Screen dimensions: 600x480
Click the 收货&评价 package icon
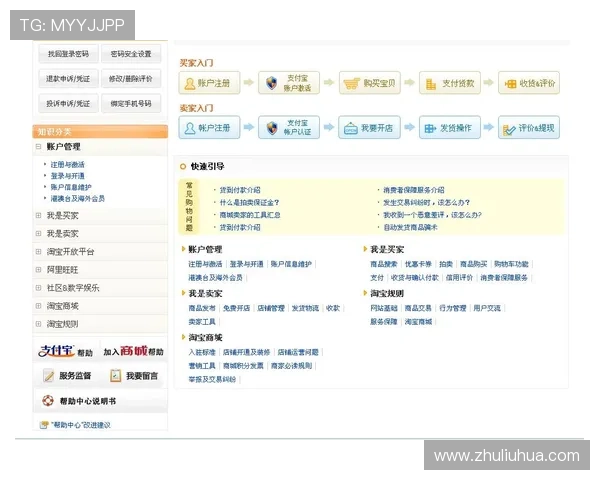510,83
